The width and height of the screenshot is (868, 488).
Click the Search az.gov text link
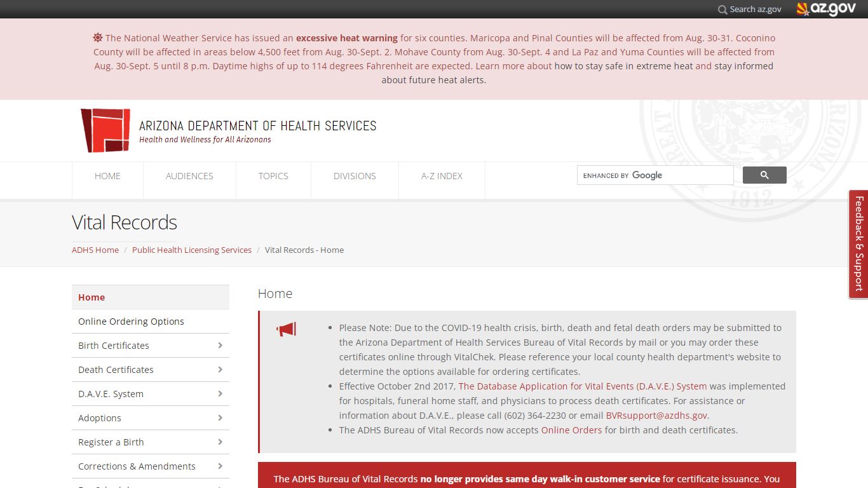756,9
